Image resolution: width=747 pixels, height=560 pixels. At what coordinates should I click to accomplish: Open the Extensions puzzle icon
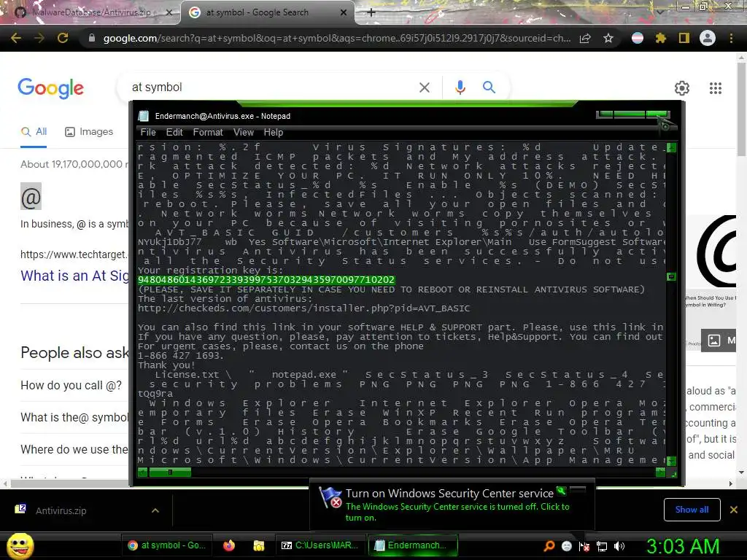(x=660, y=38)
